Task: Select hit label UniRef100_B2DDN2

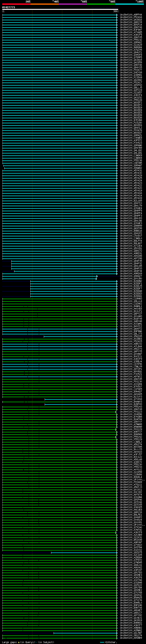Action: click(x=131, y=281)
